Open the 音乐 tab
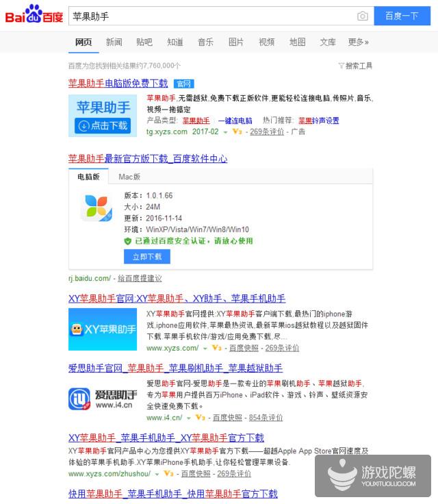Image resolution: width=438 pixels, height=504 pixels. coord(205,42)
